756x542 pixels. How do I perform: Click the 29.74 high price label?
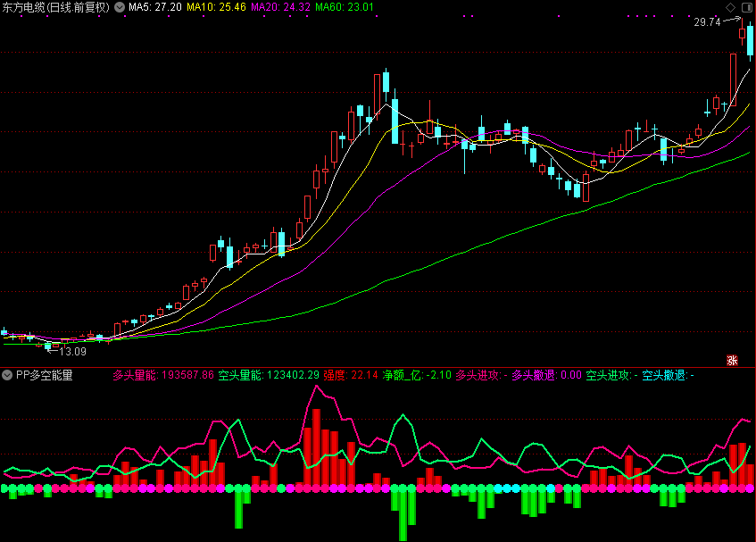(x=707, y=22)
